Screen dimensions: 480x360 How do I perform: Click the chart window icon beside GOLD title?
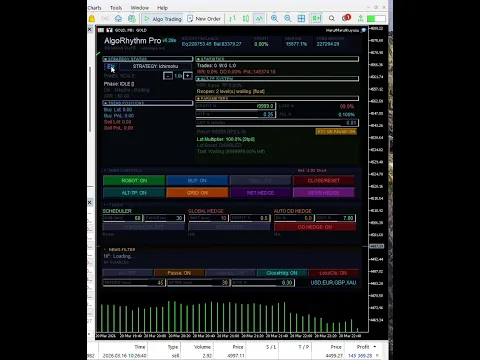click(x=101, y=30)
